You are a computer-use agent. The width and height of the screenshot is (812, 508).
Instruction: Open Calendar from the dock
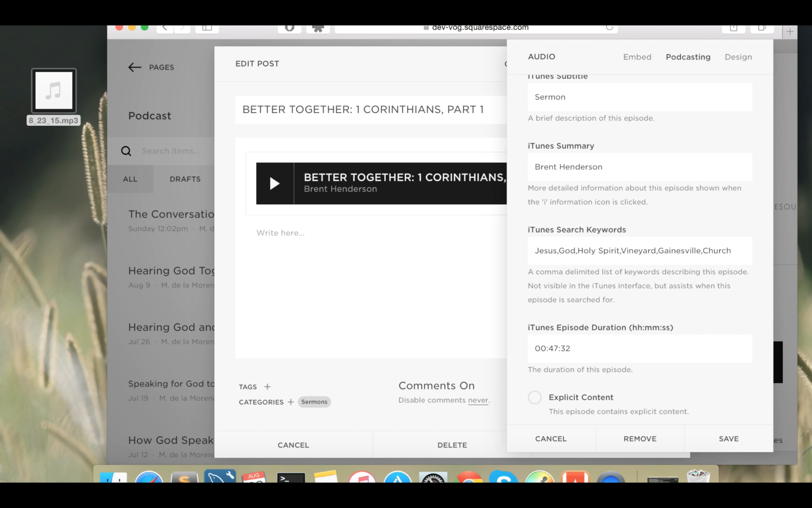point(255,477)
